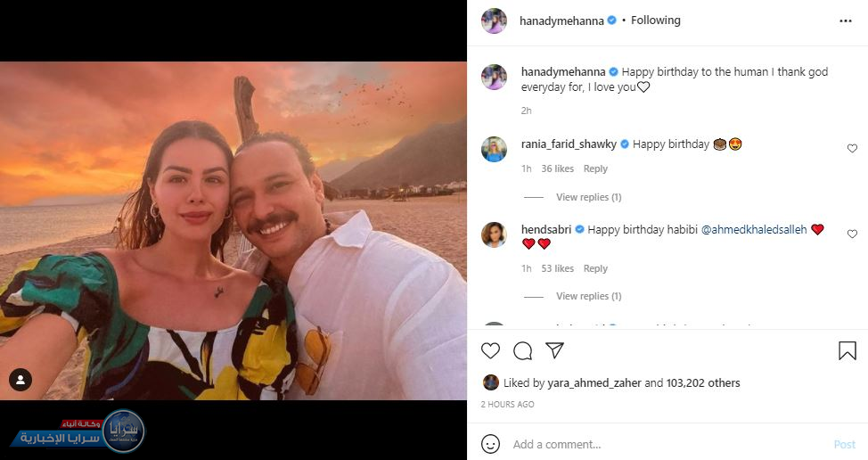868x460 pixels.
Task: Reply to hendsabri's birthday comment
Action: point(595,268)
